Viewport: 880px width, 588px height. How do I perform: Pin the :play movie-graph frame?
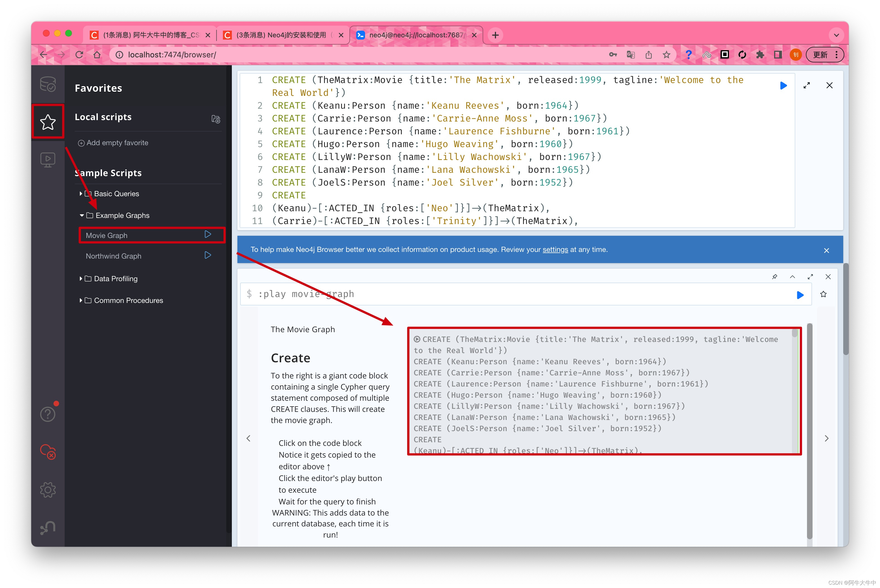(x=775, y=277)
